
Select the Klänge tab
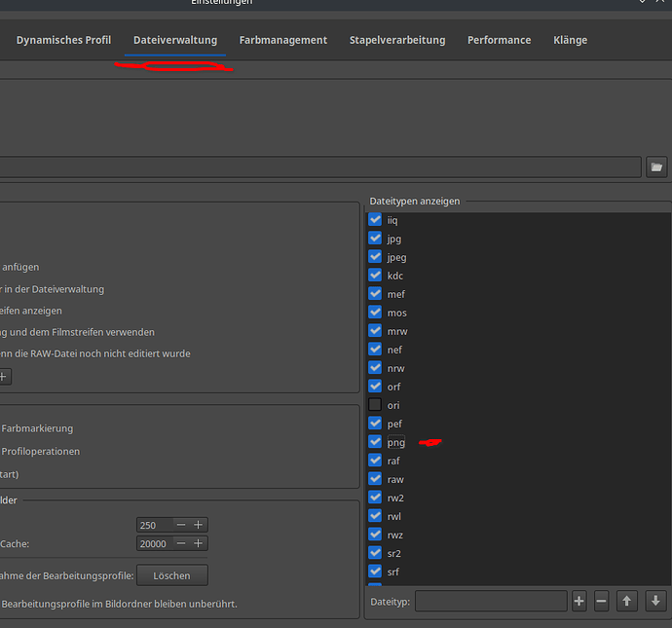click(x=570, y=40)
